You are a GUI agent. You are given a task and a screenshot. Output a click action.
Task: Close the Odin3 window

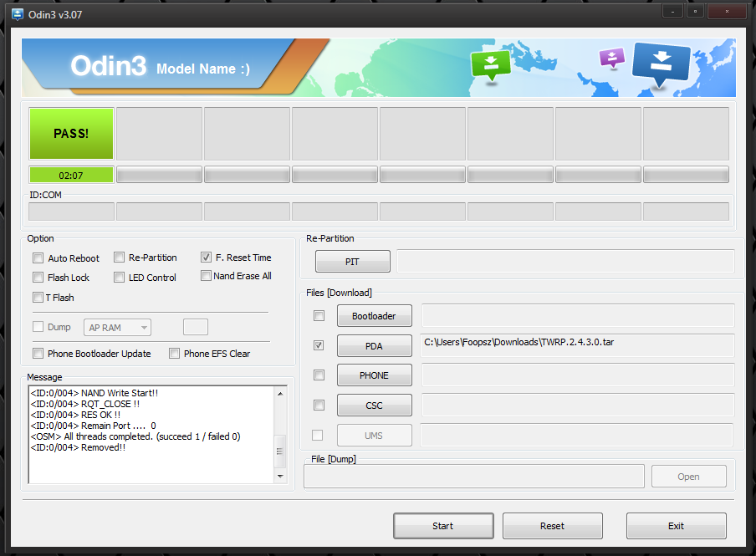click(x=727, y=11)
